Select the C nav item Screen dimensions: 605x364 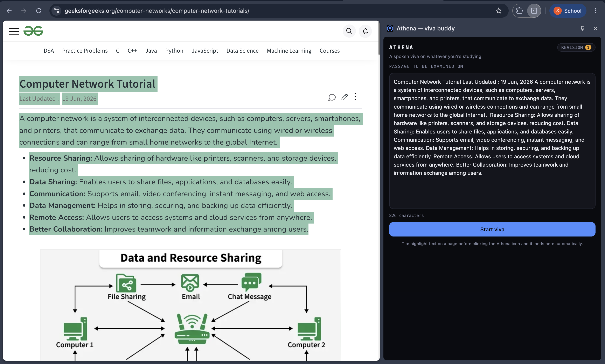coord(118,51)
